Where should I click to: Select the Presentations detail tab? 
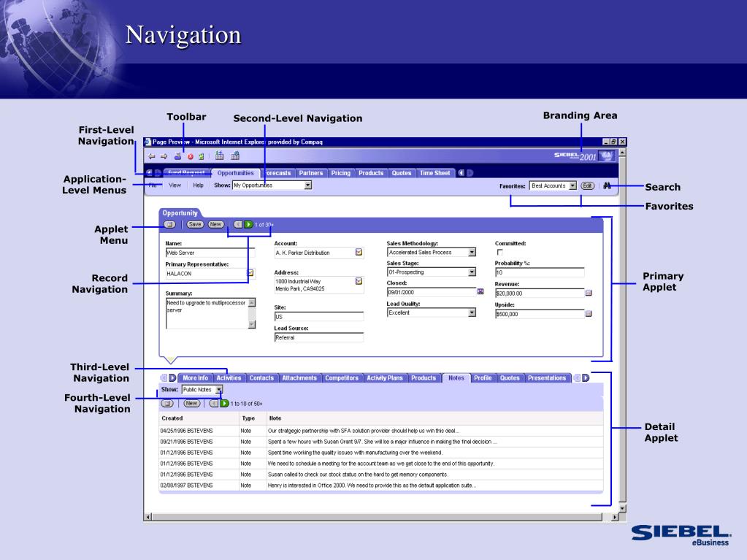[546, 378]
